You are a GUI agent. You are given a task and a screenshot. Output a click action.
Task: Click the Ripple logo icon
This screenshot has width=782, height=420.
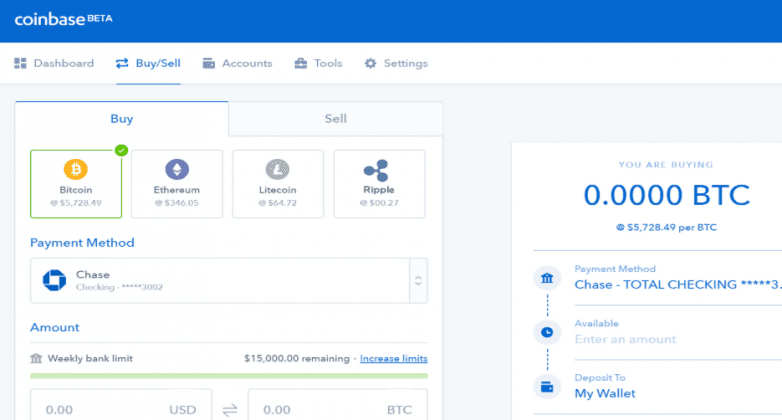click(377, 171)
